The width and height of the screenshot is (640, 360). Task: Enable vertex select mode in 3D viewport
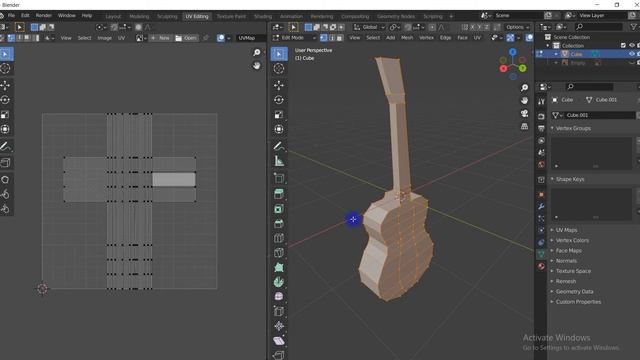pyautogui.click(x=324, y=38)
